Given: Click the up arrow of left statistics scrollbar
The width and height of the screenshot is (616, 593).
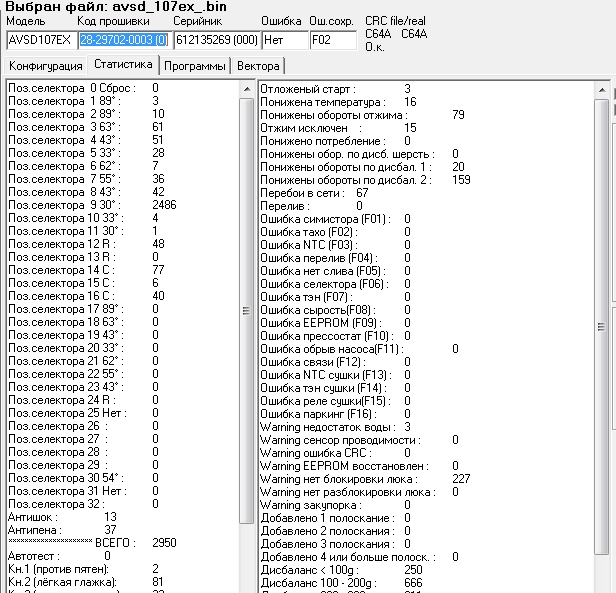Looking at the screenshot, I should click(x=248, y=87).
